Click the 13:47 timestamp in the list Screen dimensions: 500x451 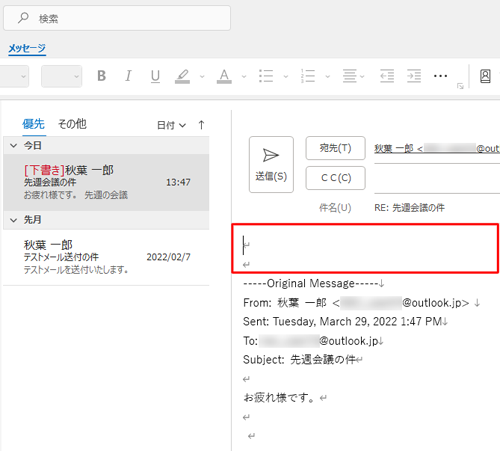tap(178, 182)
